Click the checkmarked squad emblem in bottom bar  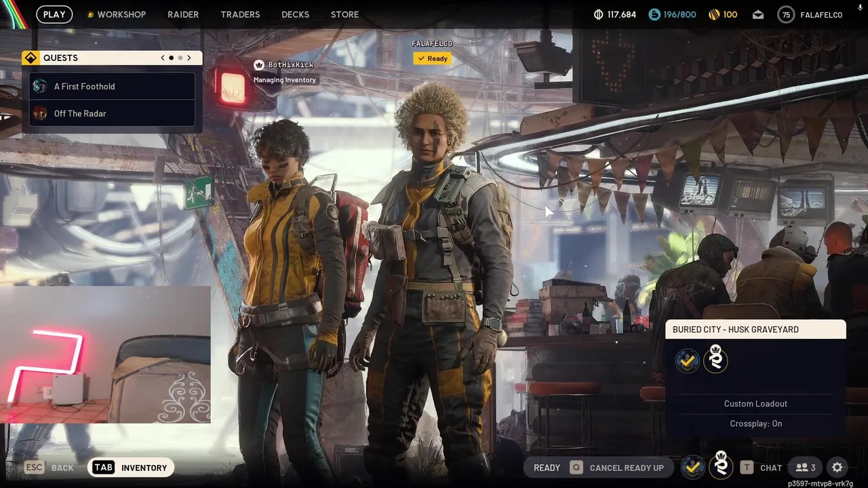tap(692, 467)
